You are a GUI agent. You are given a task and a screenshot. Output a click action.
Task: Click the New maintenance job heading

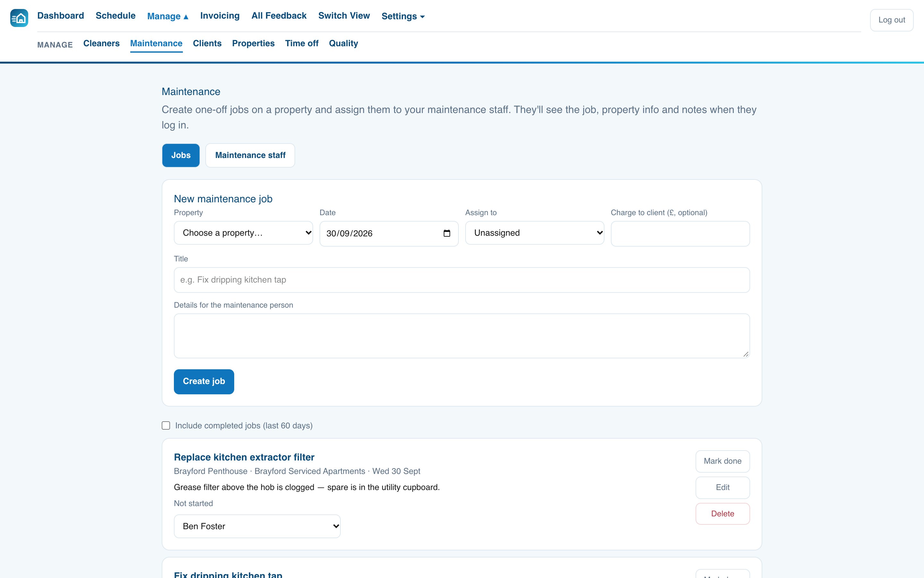223,199
